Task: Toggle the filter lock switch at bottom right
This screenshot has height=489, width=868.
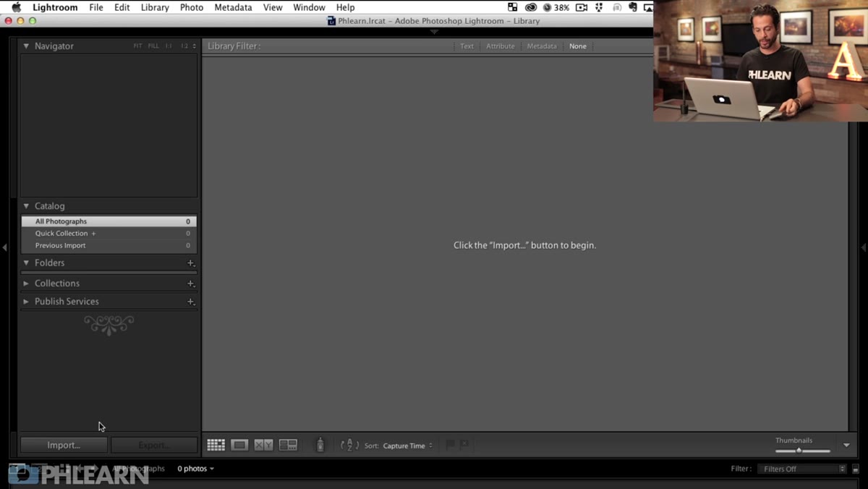Action: [855, 469]
